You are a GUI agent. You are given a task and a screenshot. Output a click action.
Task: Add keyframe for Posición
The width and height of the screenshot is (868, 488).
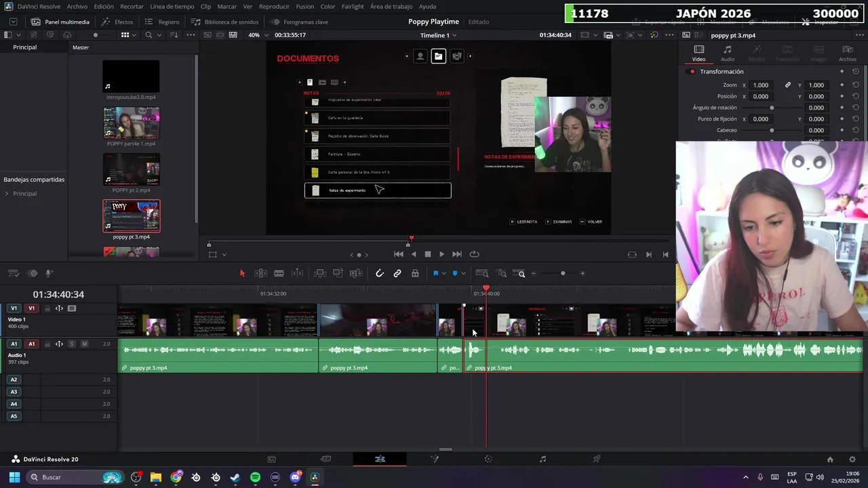(x=842, y=96)
